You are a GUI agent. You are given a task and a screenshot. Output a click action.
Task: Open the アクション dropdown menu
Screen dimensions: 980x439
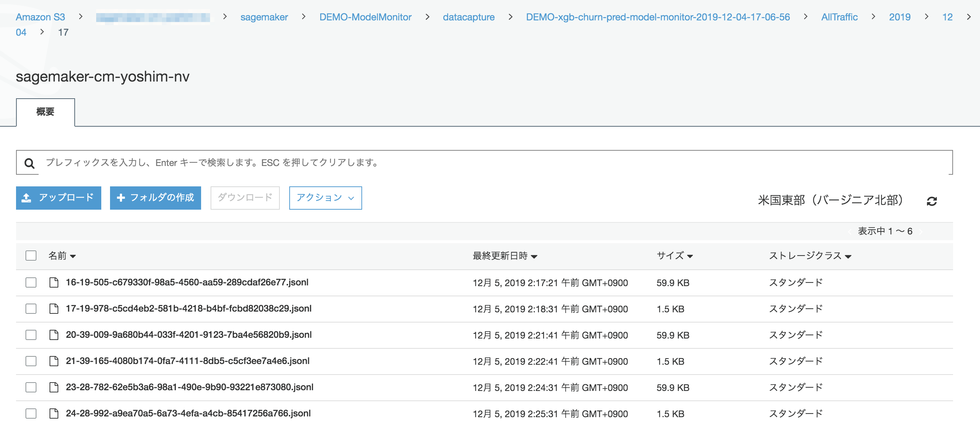pyautogui.click(x=325, y=198)
